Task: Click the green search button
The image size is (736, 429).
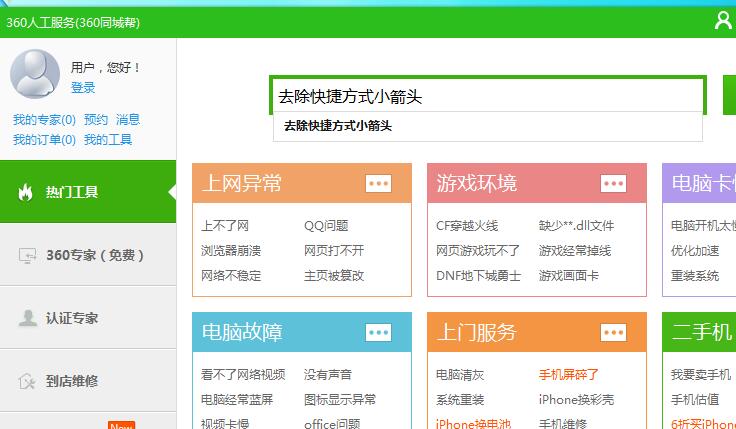Action: click(729, 95)
